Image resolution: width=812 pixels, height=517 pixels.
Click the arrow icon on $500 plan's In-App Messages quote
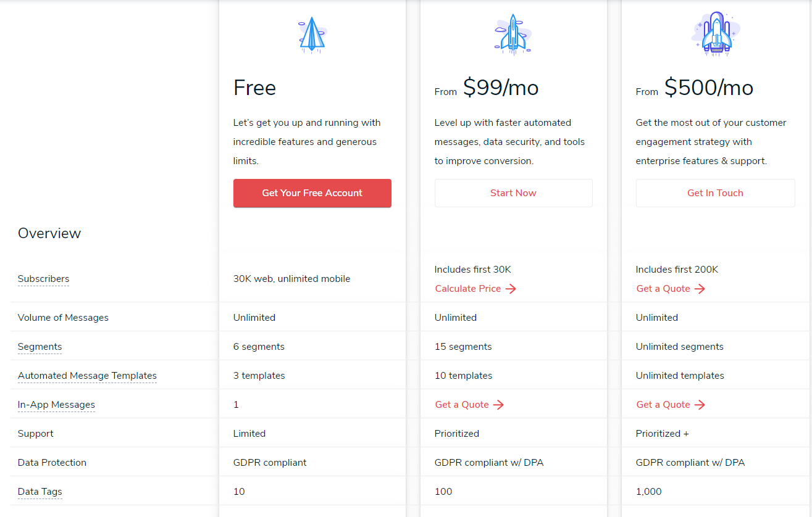[x=699, y=404]
